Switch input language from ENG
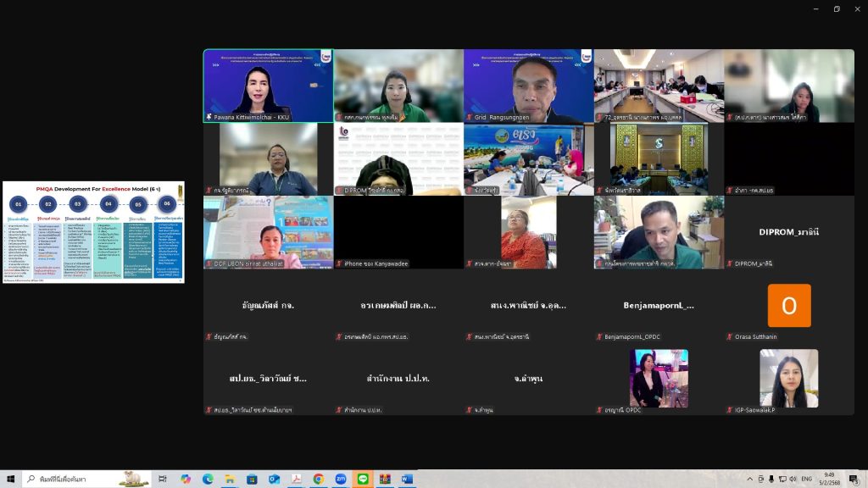 (x=806, y=479)
